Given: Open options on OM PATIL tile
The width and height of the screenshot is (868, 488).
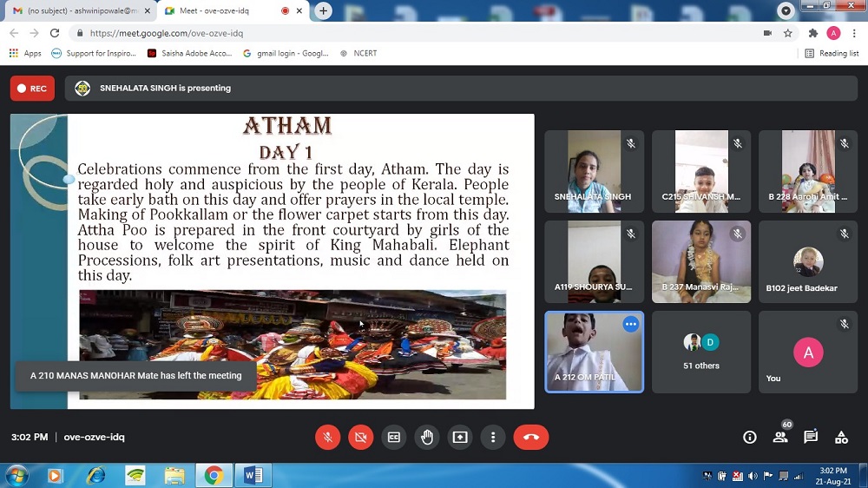Looking at the screenshot, I should pyautogui.click(x=630, y=324).
